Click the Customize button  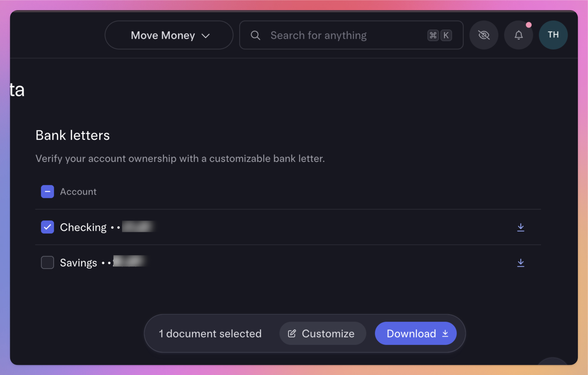tap(322, 333)
